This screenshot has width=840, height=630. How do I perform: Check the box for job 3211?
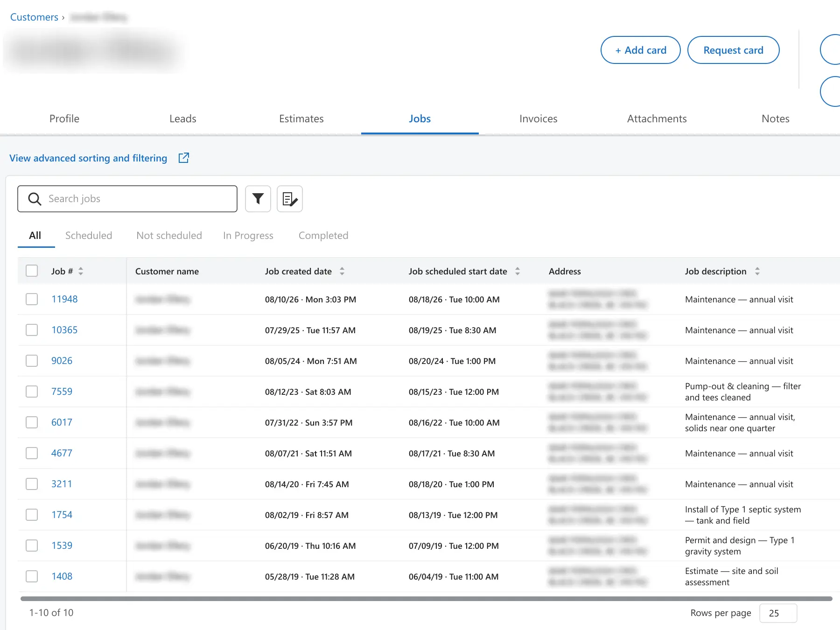click(32, 484)
